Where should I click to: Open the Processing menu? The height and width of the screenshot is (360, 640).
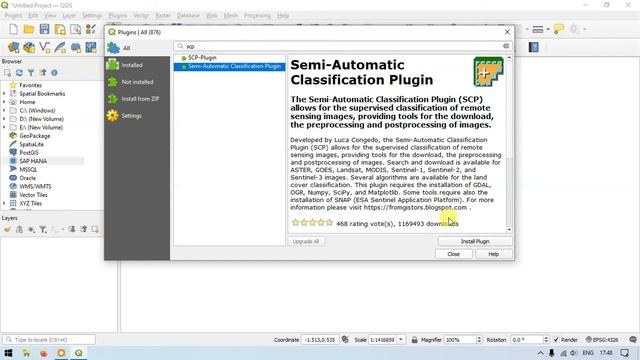tap(257, 16)
